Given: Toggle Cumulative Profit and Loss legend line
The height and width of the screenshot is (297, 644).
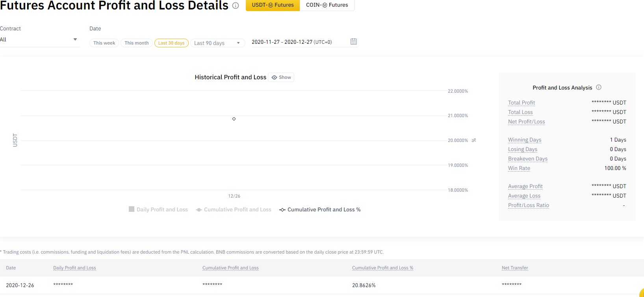Looking at the screenshot, I should coord(234,209).
